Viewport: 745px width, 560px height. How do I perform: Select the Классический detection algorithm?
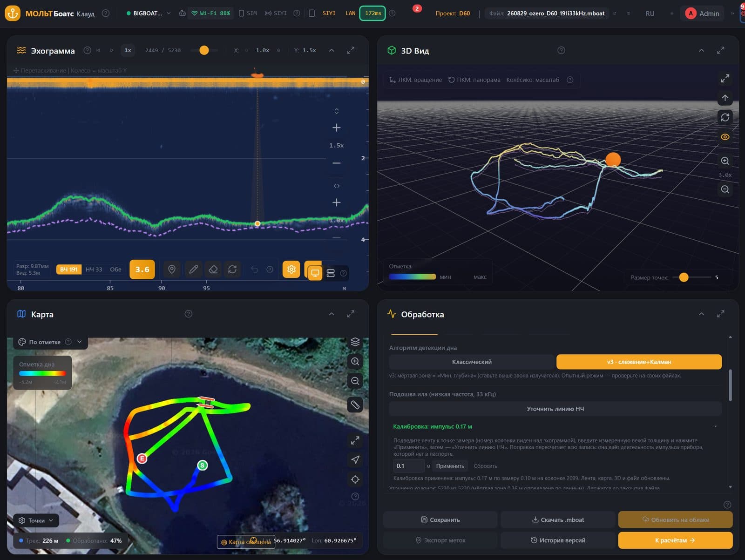pyautogui.click(x=472, y=362)
